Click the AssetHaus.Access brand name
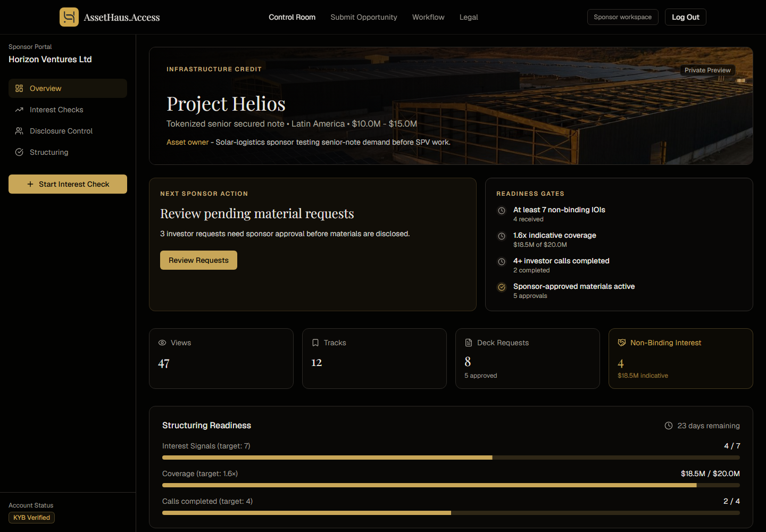Image resolution: width=766 pixels, height=532 pixels. tap(122, 18)
